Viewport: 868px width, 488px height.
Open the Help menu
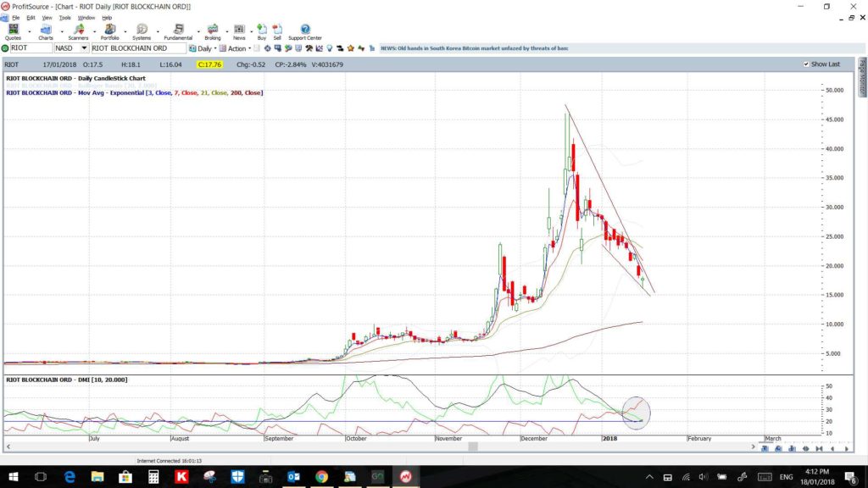click(107, 18)
